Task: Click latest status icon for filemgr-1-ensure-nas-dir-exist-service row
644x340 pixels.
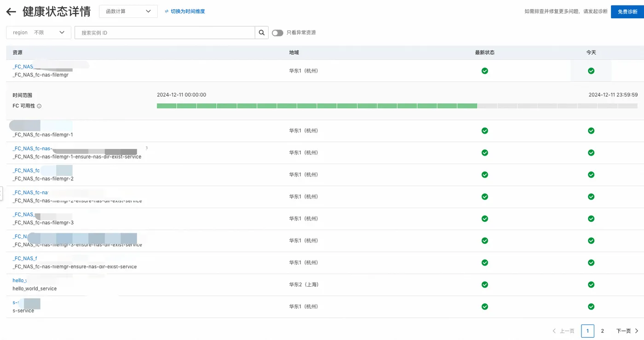Action: tap(484, 153)
